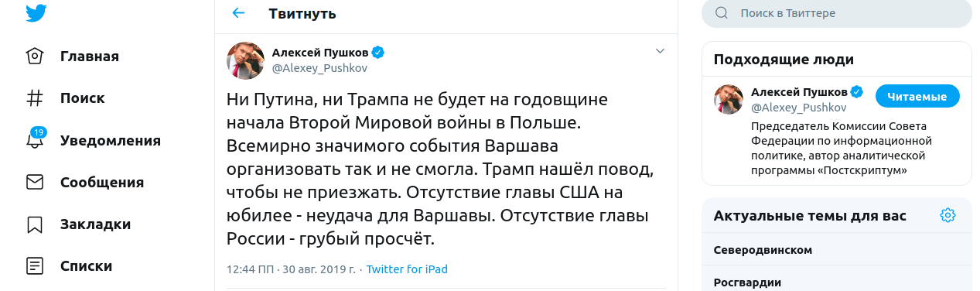The width and height of the screenshot is (980, 291).
Task: Open the Twitter for iPad link
Action: [x=407, y=269]
